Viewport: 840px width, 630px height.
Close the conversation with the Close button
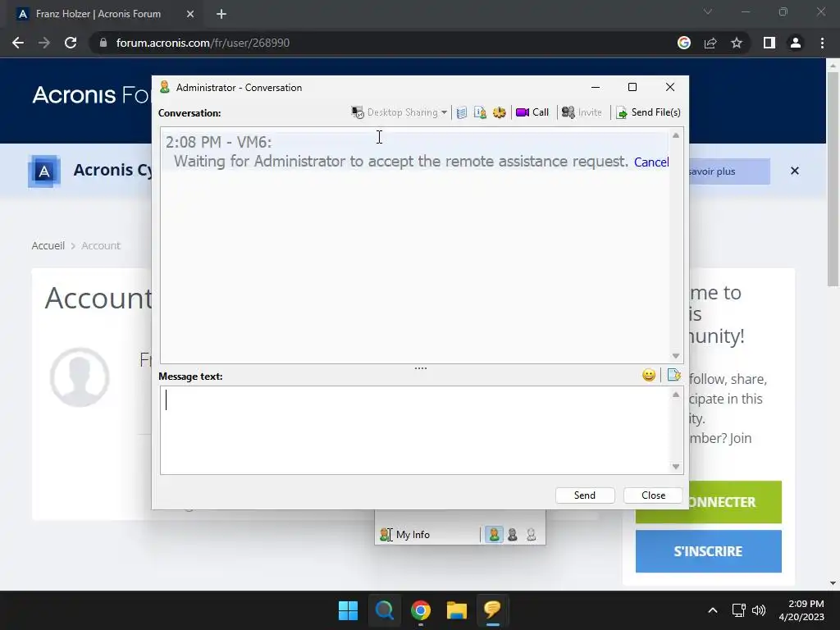pos(653,495)
